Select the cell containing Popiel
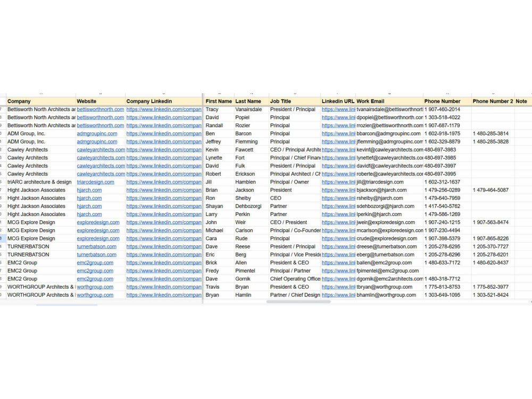This screenshot has height=399, width=532. tap(252, 118)
